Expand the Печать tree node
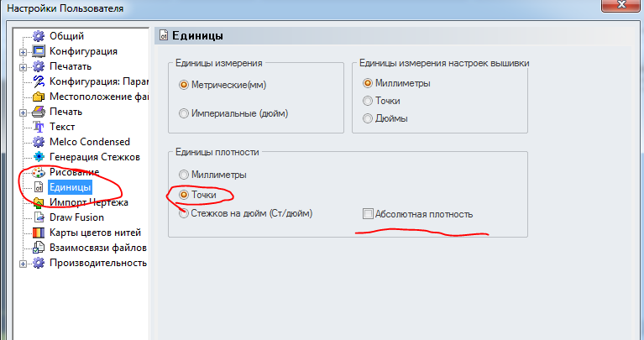644x340 pixels. [x=23, y=112]
